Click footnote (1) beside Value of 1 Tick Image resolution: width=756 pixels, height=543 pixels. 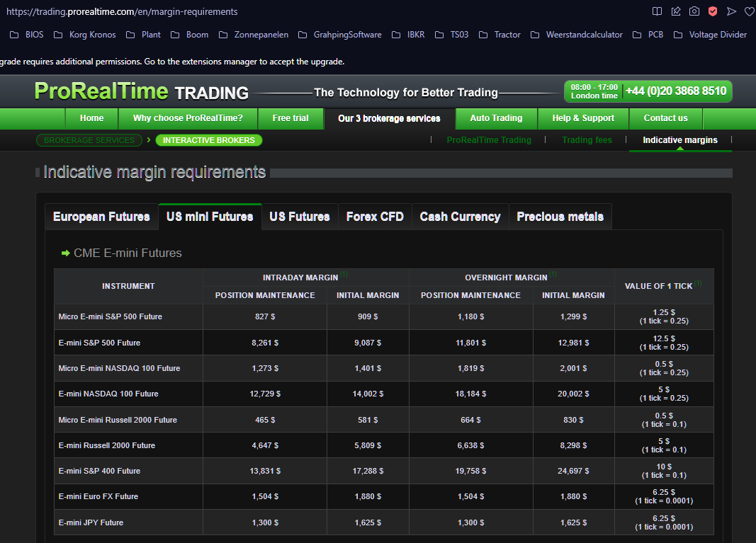pos(698,283)
